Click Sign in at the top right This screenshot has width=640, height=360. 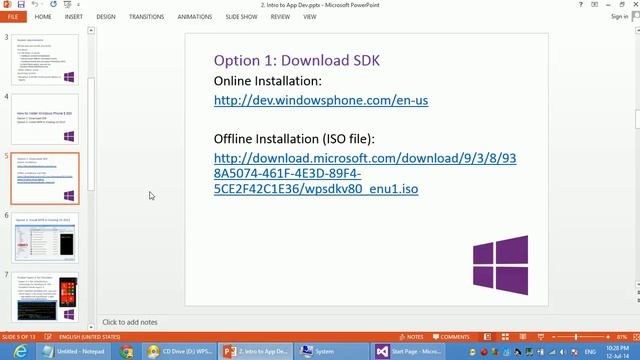(619, 16)
